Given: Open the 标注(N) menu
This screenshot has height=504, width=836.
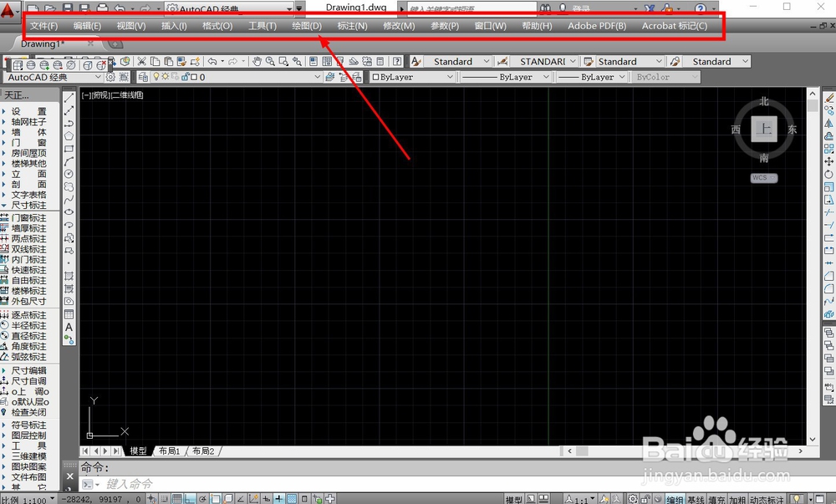Looking at the screenshot, I should click(x=353, y=26).
